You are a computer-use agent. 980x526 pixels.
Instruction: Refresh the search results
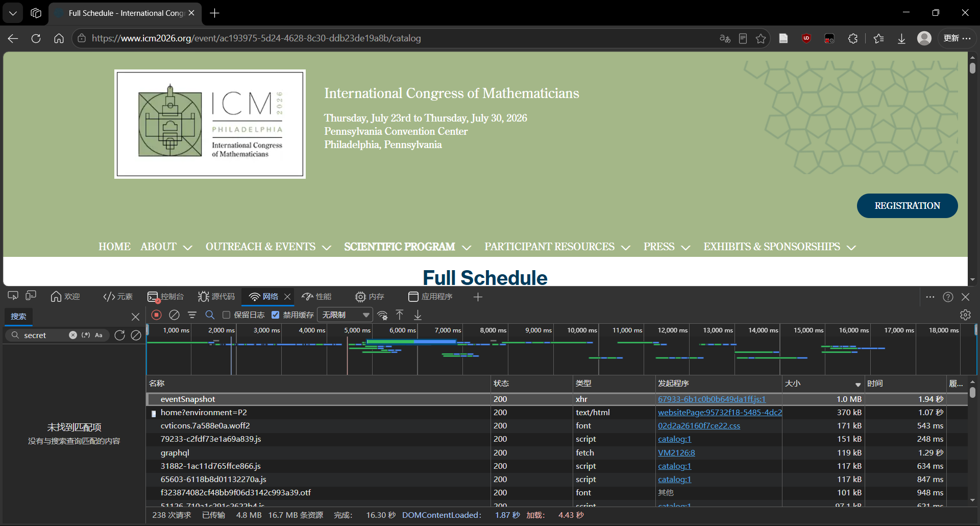119,335
